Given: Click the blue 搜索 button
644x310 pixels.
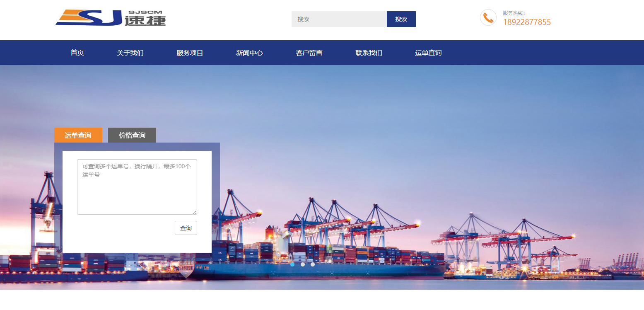Looking at the screenshot, I should pos(401,19).
